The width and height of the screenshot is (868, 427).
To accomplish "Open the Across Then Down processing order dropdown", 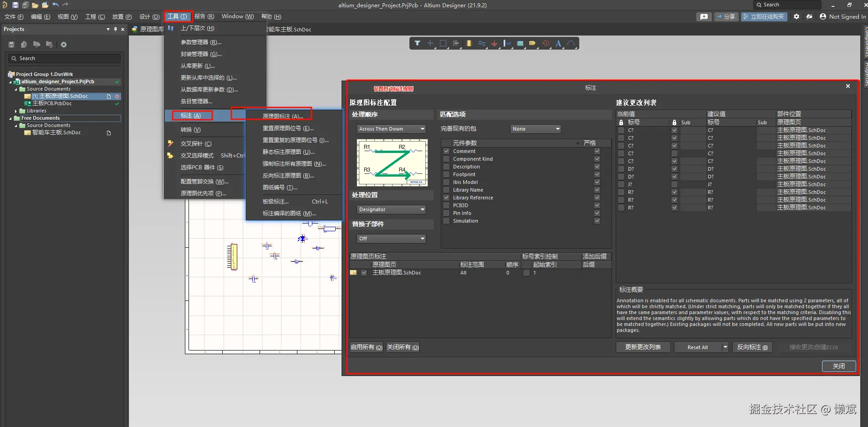I will [391, 129].
